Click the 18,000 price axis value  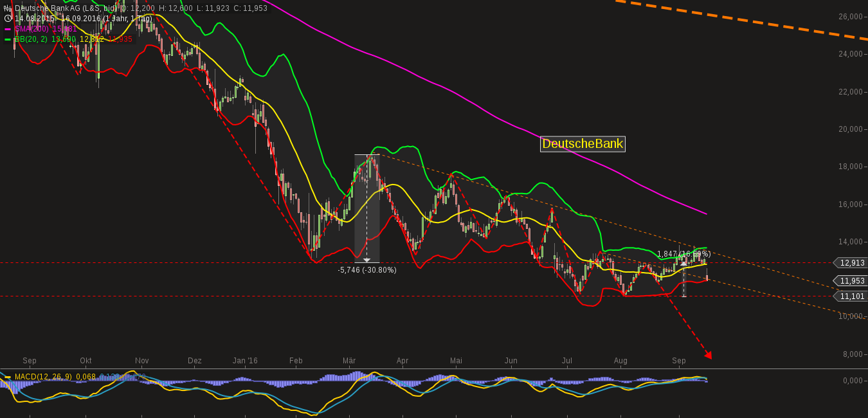click(851, 167)
